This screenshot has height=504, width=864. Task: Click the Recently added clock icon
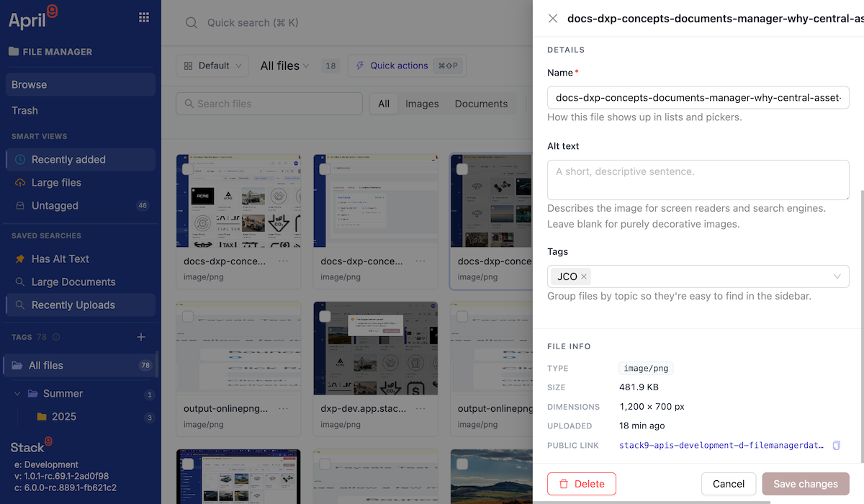tap(20, 159)
